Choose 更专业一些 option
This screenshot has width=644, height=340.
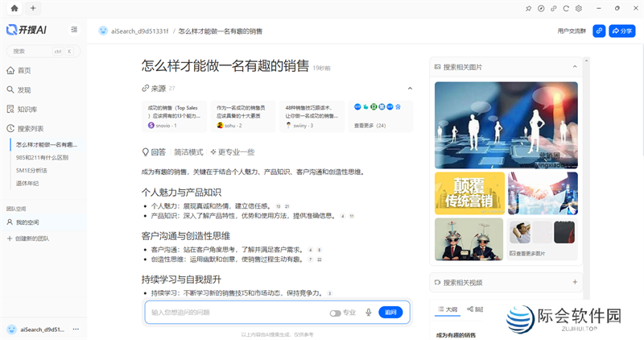(233, 152)
